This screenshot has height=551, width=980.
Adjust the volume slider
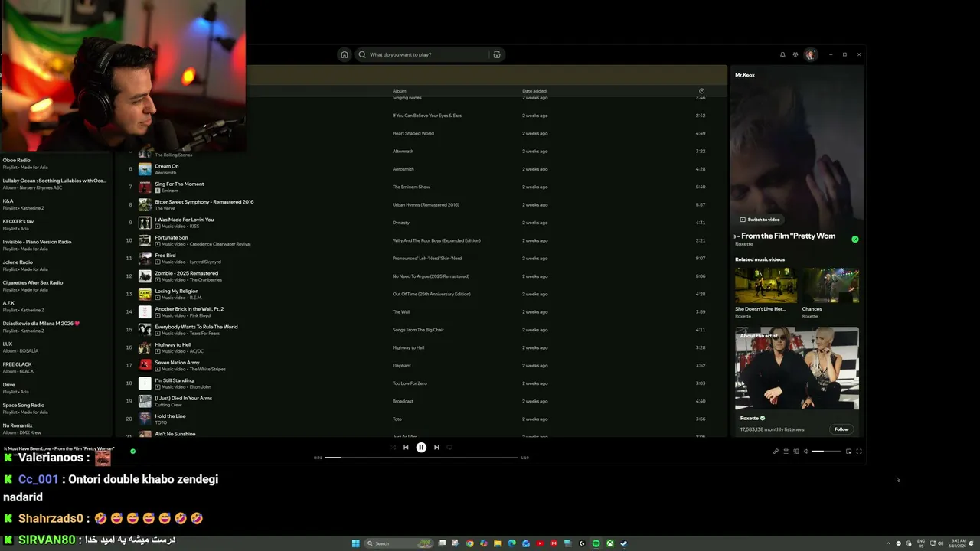[825, 452]
